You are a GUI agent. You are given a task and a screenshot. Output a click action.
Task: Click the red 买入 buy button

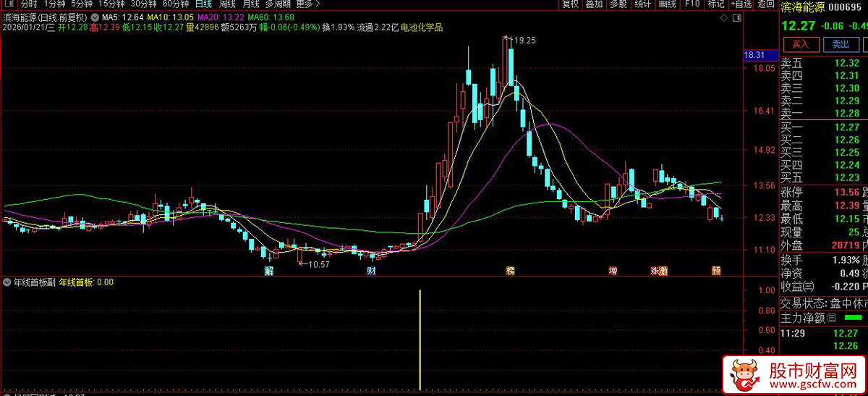[x=801, y=44]
